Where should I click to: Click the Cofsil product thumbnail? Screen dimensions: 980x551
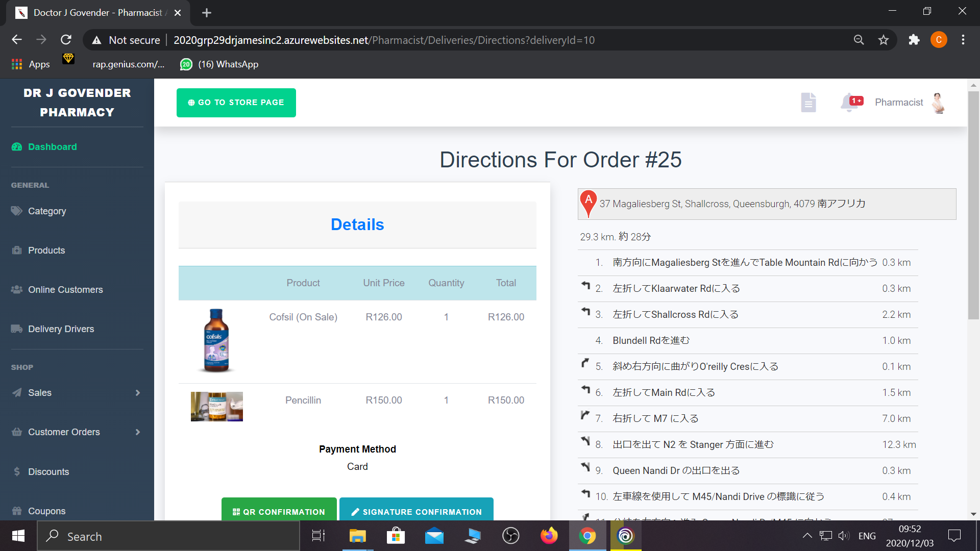pyautogui.click(x=216, y=340)
